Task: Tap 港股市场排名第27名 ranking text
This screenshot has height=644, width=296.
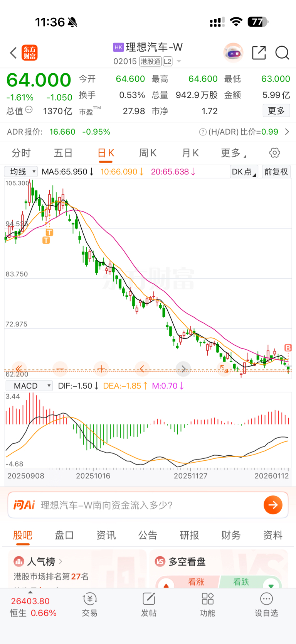Action: point(51,576)
